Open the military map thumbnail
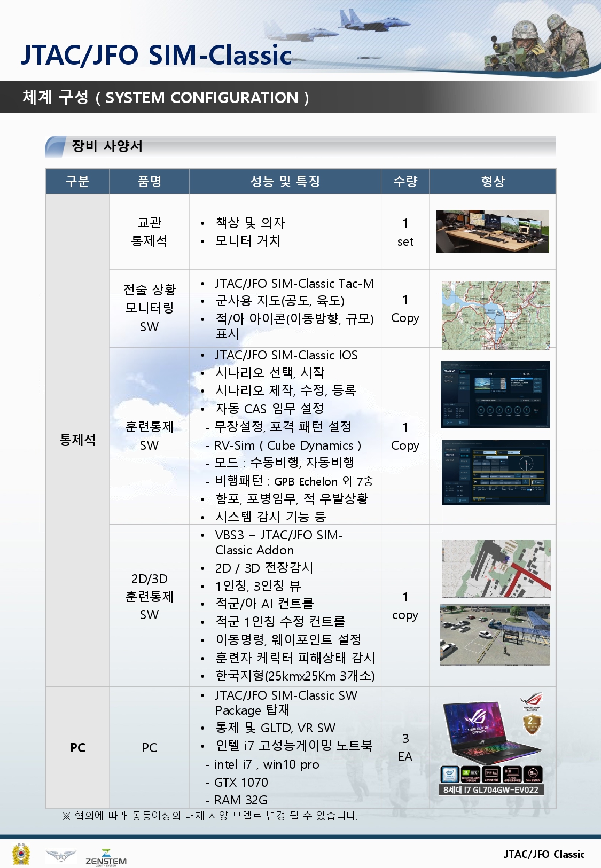 click(x=496, y=315)
